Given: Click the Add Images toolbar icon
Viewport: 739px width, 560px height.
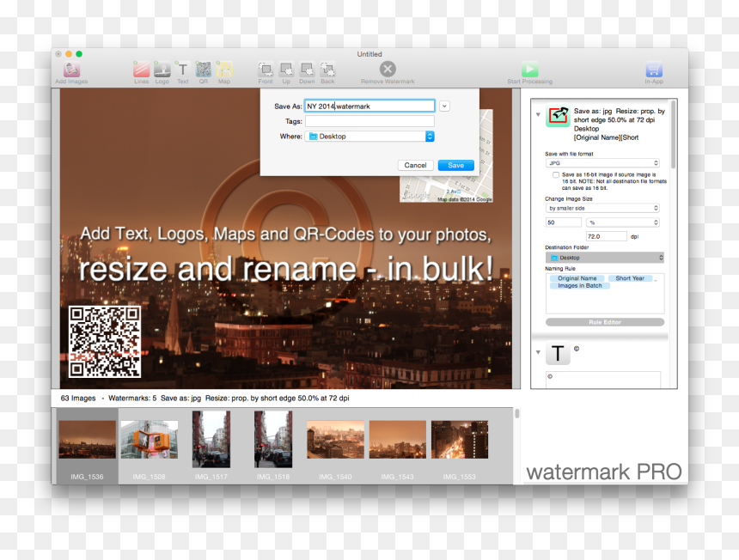Looking at the screenshot, I should point(71,70).
